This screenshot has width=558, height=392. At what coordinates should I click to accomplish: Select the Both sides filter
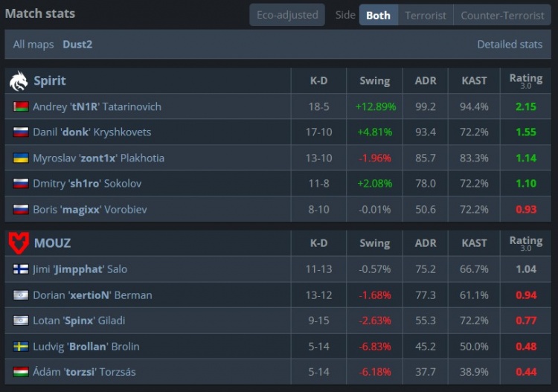(378, 15)
